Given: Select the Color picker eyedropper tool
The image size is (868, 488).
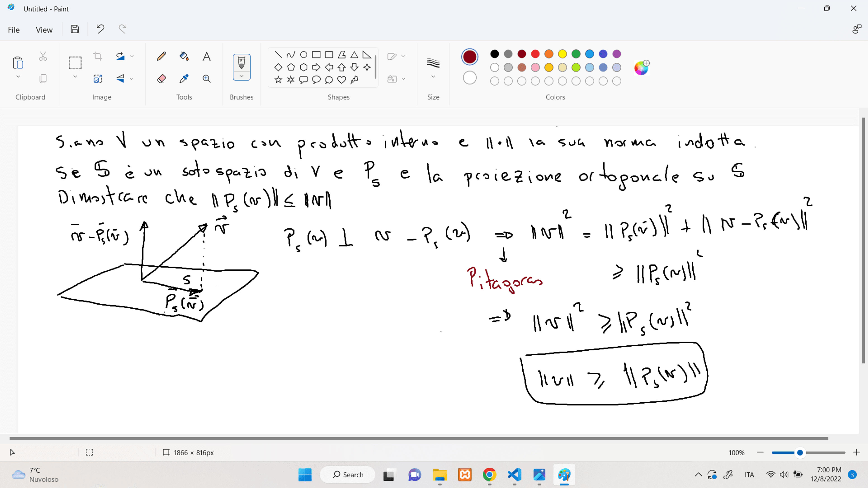Looking at the screenshot, I should coord(184,78).
